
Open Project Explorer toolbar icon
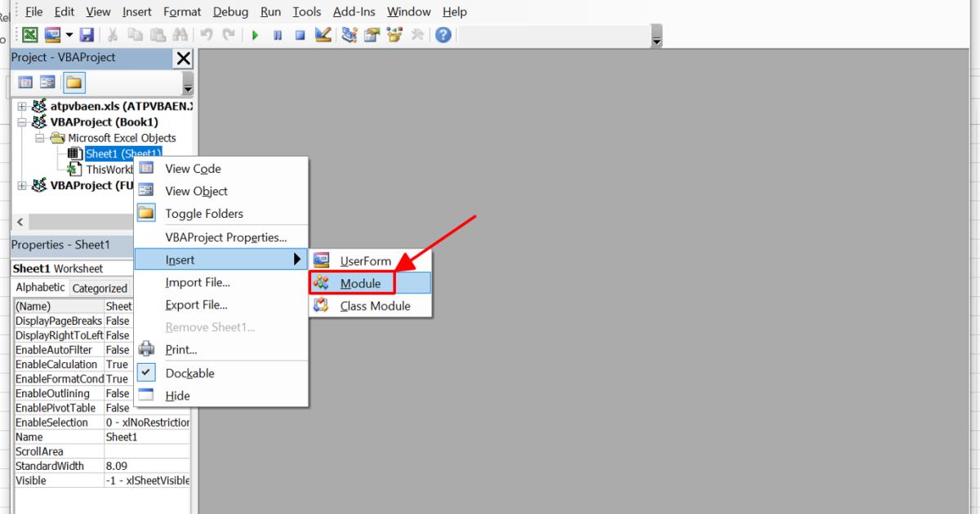350,35
